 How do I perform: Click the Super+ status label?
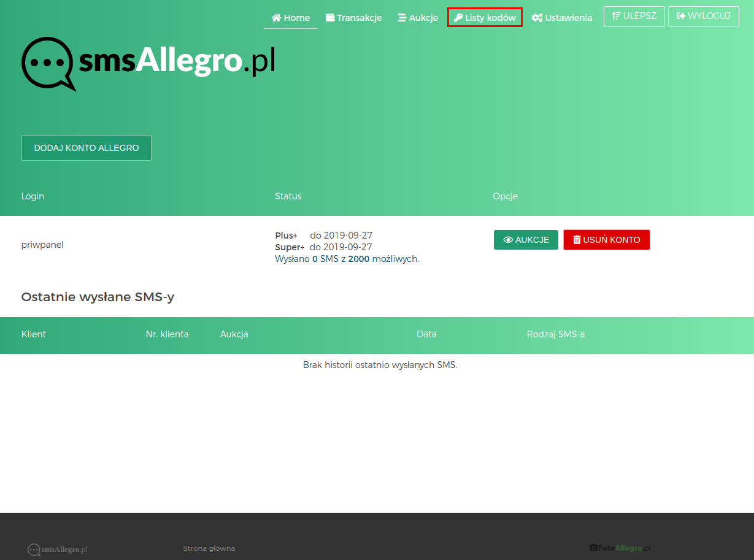pyautogui.click(x=290, y=247)
